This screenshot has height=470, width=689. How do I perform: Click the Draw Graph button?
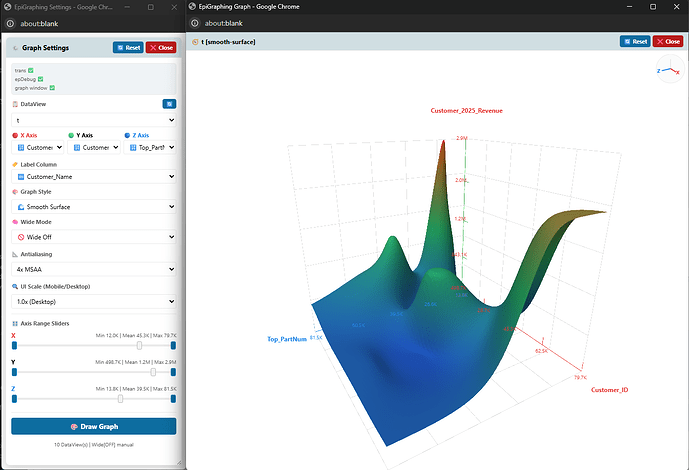pos(94,426)
